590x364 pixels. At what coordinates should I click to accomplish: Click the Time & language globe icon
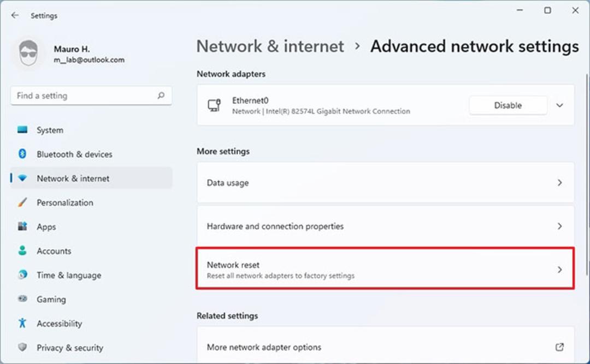22,275
